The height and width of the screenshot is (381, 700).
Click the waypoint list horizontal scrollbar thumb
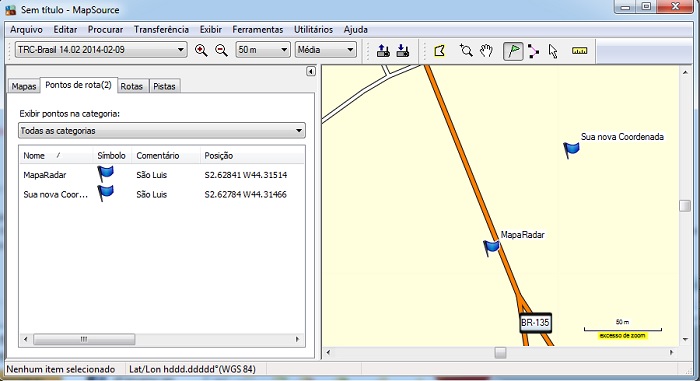(x=84, y=339)
